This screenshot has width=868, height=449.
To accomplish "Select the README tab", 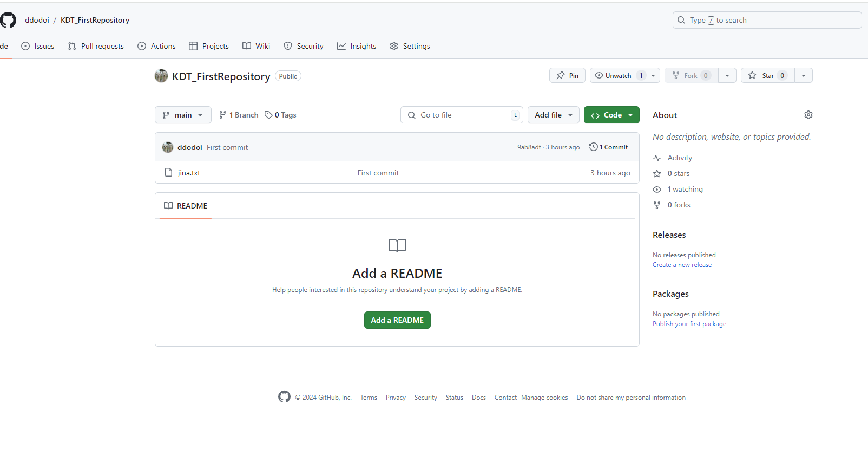I will (x=186, y=206).
